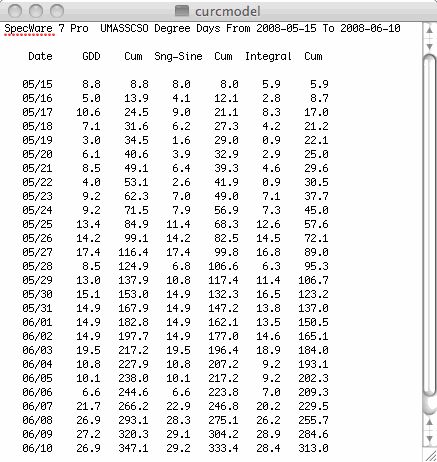Click the 05/15 date entry

tap(37, 84)
